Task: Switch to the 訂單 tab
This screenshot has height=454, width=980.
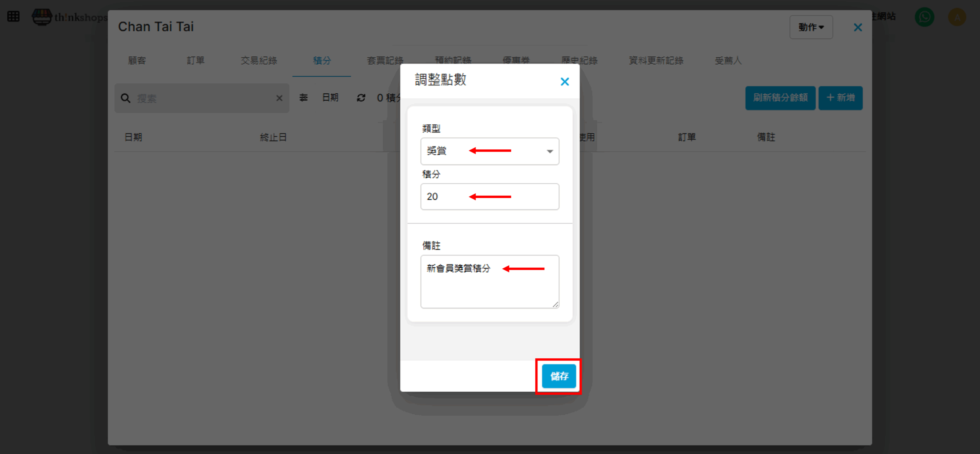Action: [x=196, y=60]
